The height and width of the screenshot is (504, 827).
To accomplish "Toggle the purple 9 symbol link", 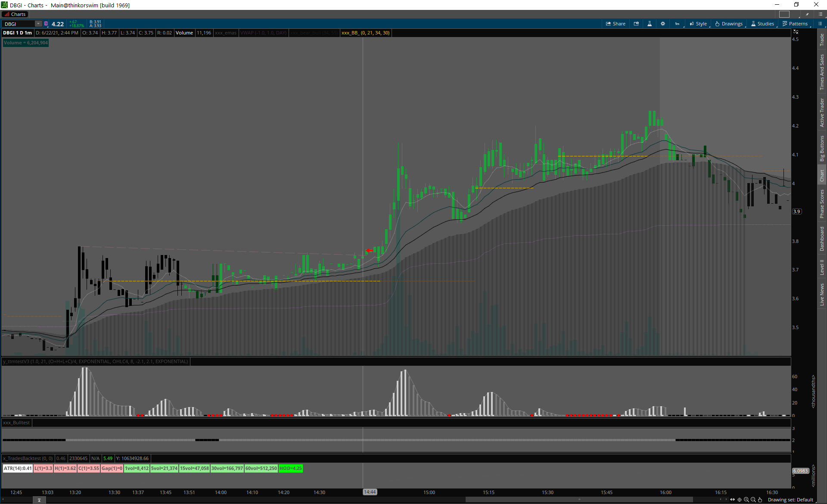I will (x=46, y=24).
